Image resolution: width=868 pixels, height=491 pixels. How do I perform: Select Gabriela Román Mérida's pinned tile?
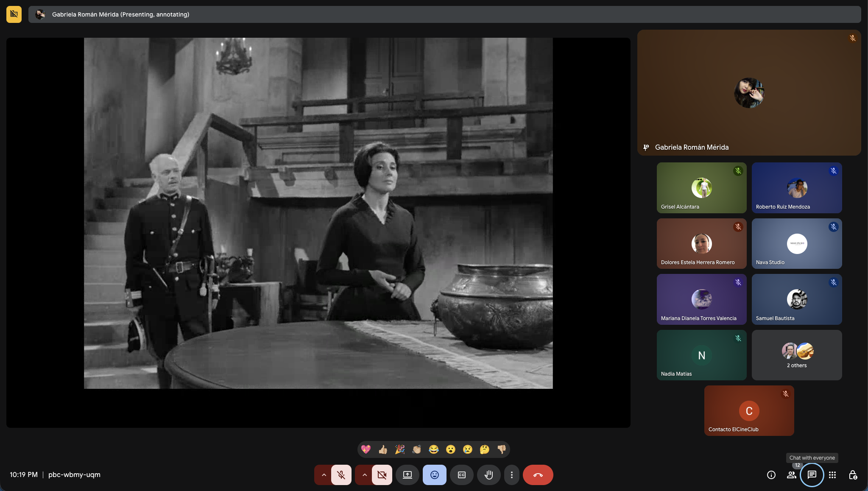click(749, 92)
